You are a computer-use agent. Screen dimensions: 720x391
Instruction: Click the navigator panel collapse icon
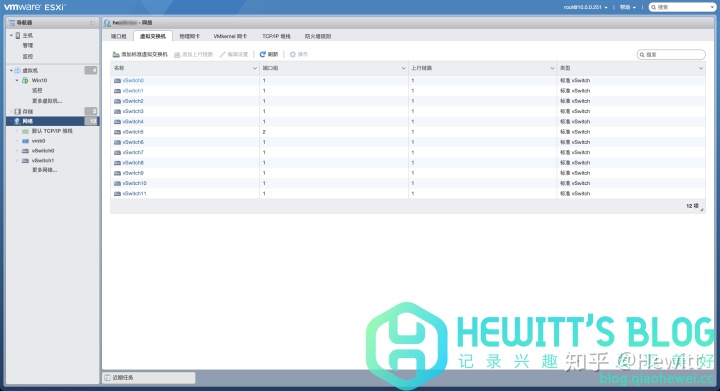click(93, 23)
